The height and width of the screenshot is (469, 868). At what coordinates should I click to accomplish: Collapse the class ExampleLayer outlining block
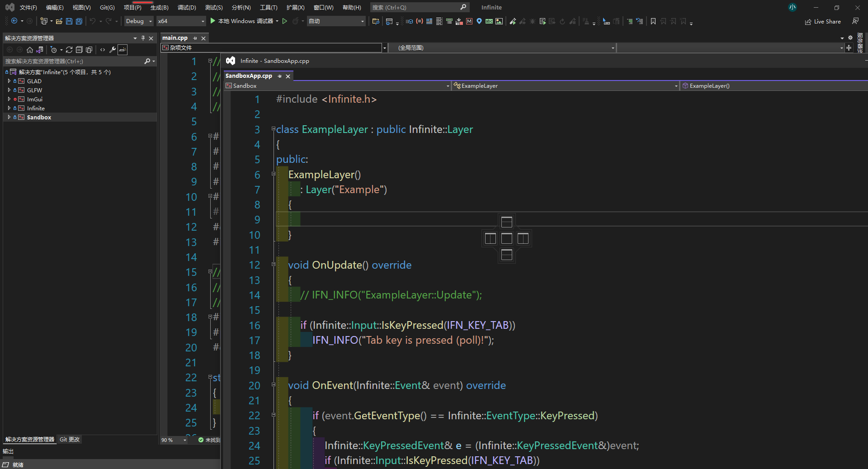coord(273,129)
